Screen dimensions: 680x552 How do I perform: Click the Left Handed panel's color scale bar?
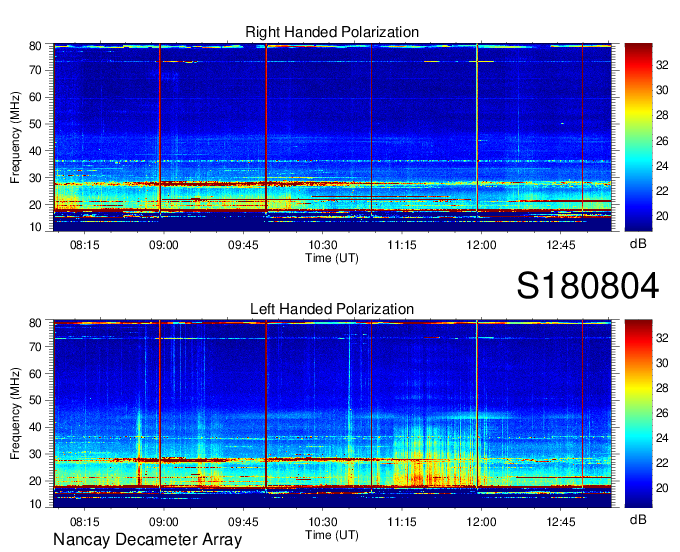pos(638,414)
